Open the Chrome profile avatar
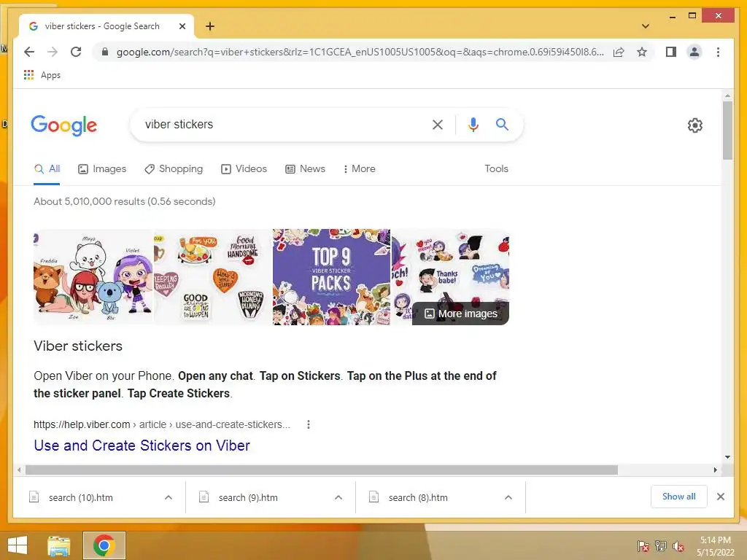 694,52
